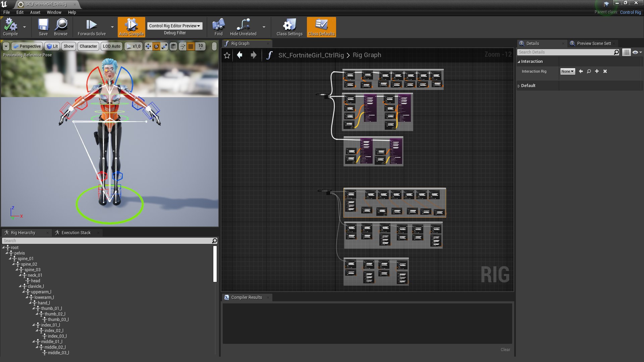Select the head bone
This screenshot has width=644, height=362.
(x=35, y=281)
